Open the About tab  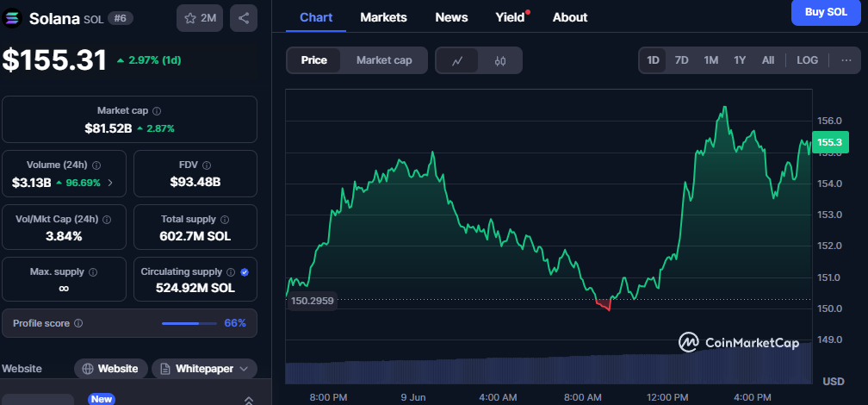(570, 18)
